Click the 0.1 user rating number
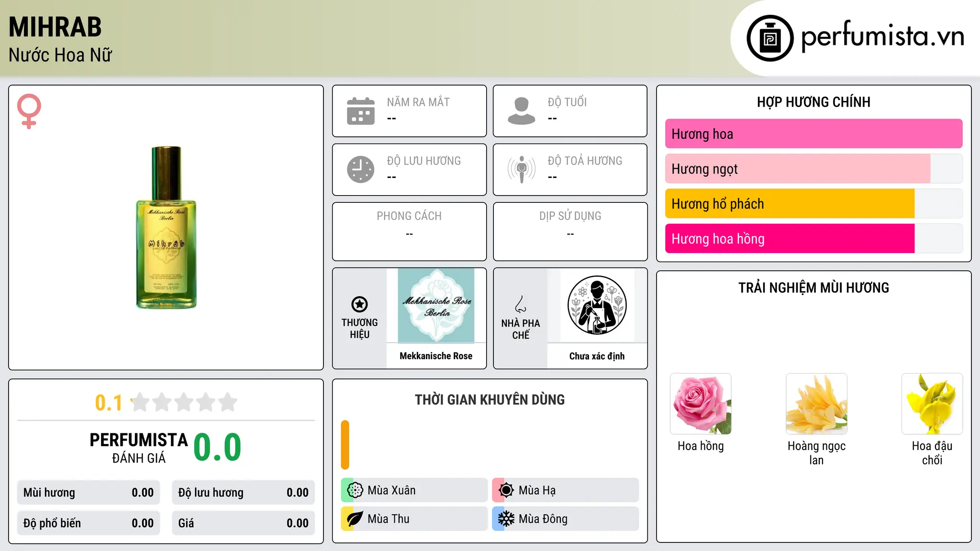 click(109, 403)
